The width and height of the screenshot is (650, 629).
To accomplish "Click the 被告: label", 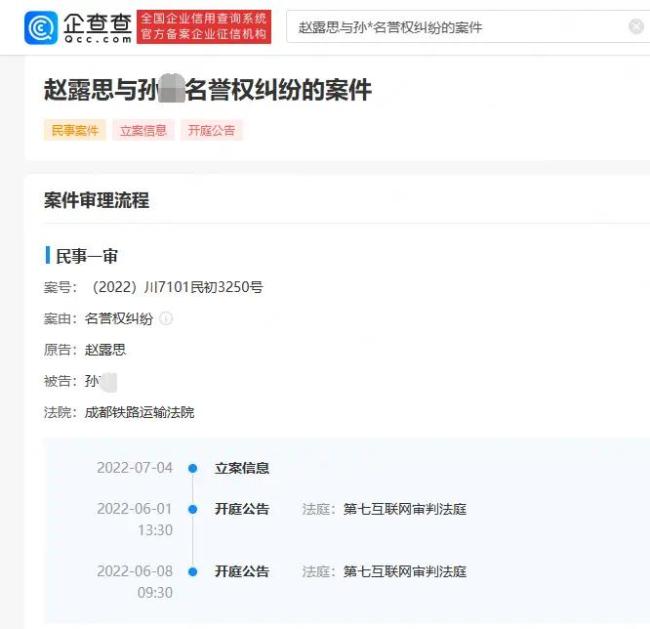I will click(61, 381).
